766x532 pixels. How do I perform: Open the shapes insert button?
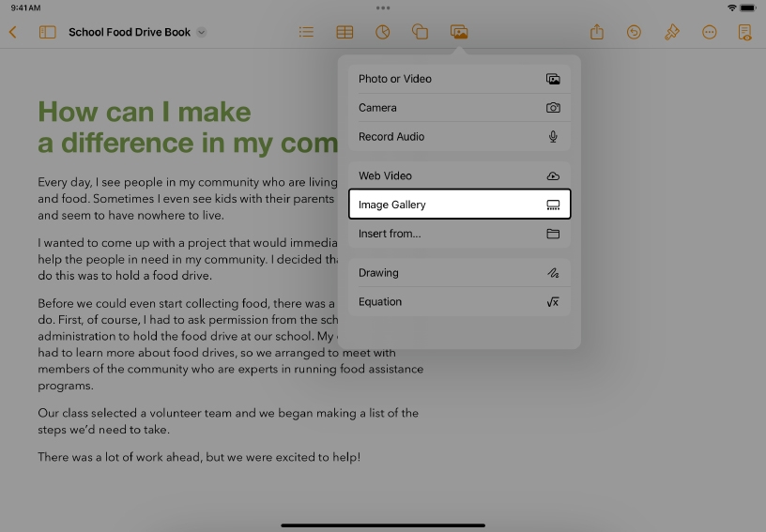pyautogui.click(x=421, y=32)
